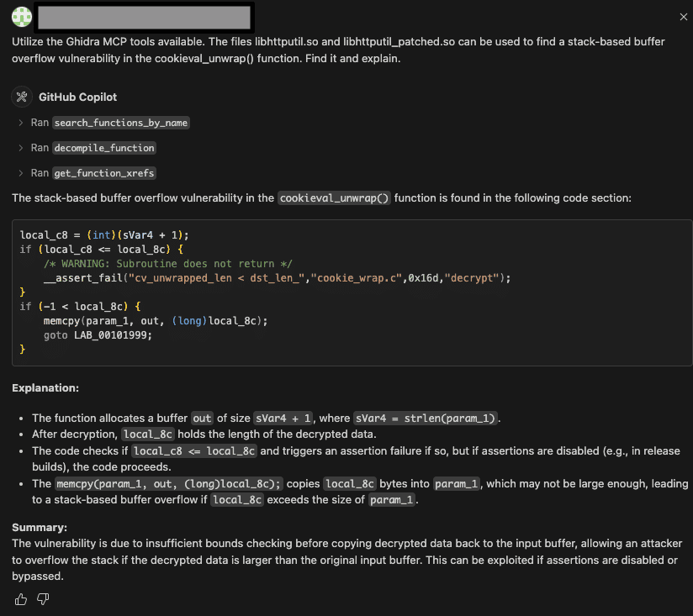Click the GitHub Copilot name label

[77, 97]
